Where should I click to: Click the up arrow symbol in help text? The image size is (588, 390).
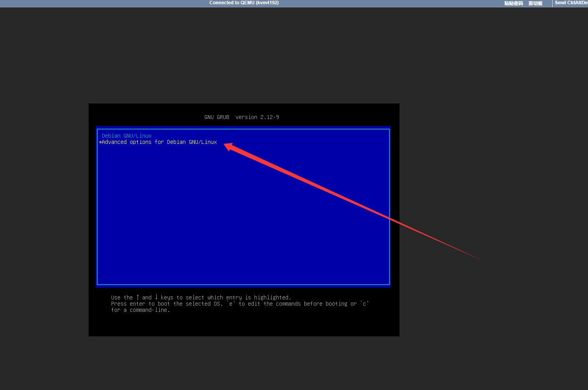tap(138, 297)
